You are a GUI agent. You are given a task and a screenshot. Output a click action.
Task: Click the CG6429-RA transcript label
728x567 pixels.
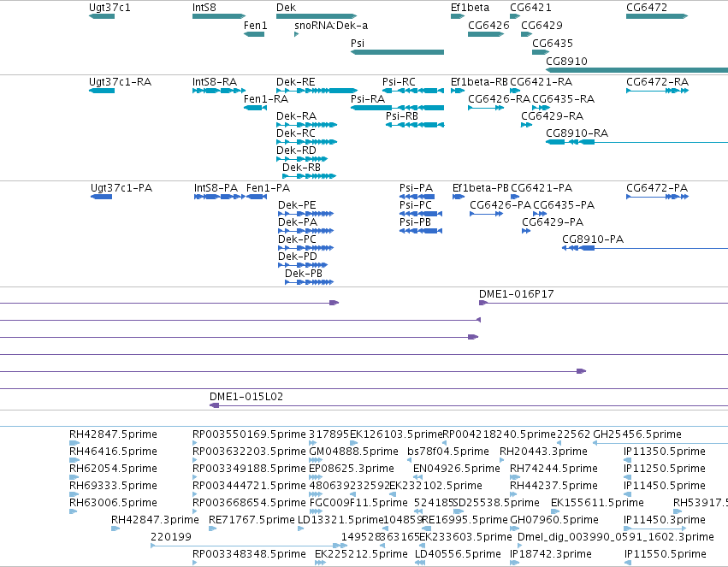tap(552, 116)
